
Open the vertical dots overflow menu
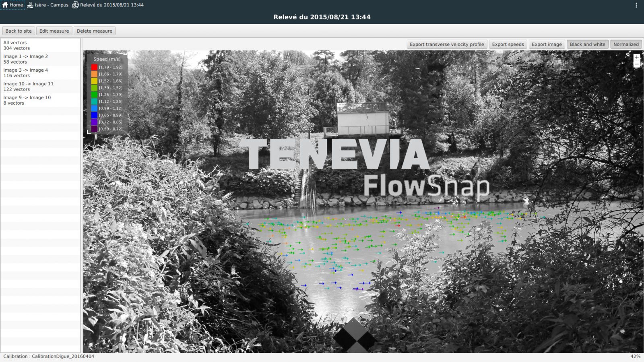click(636, 5)
